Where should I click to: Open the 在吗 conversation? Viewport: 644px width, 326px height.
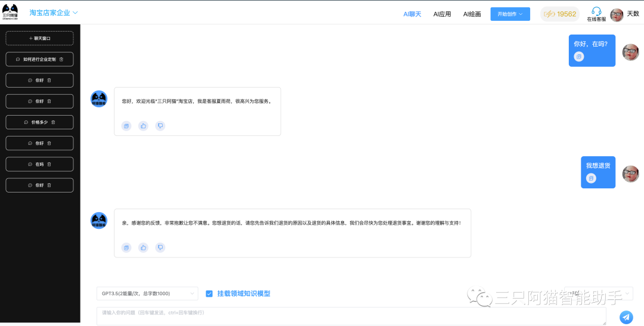(39, 164)
